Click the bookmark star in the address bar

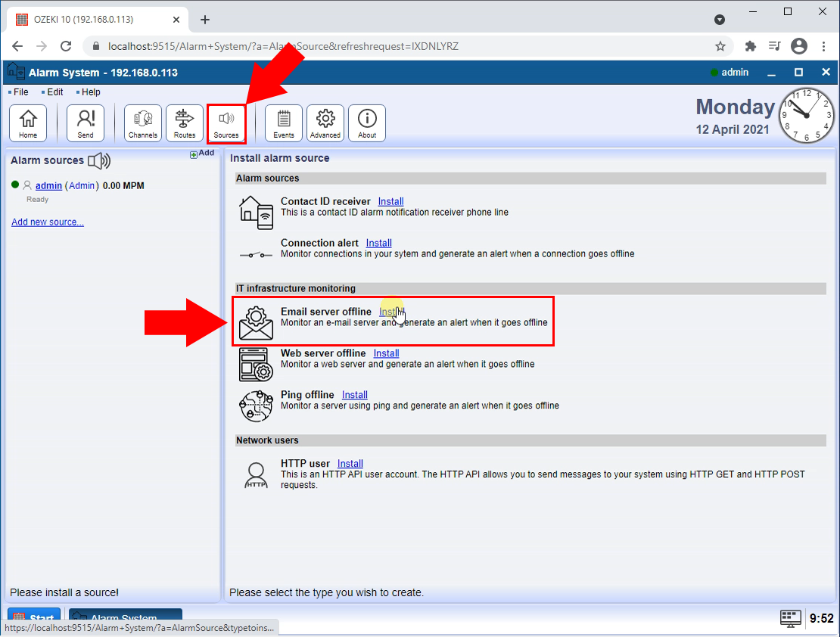tap(720, 46)
